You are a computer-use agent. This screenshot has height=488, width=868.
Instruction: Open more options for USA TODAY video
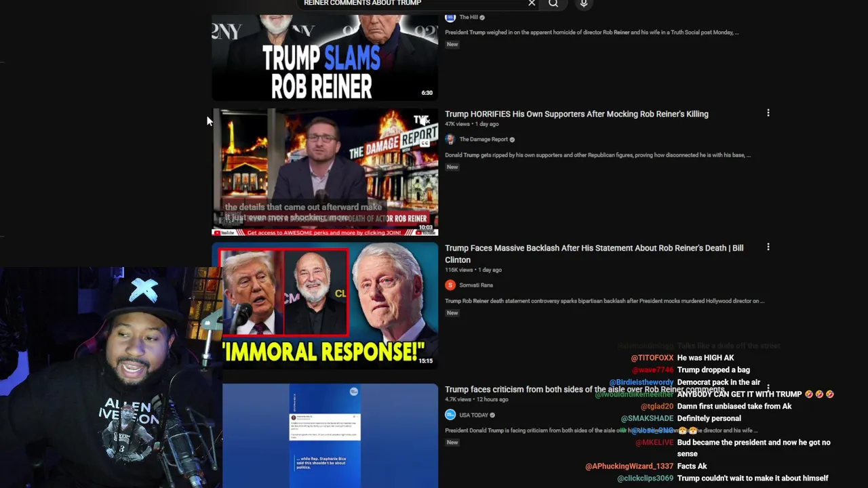[768, 388]
